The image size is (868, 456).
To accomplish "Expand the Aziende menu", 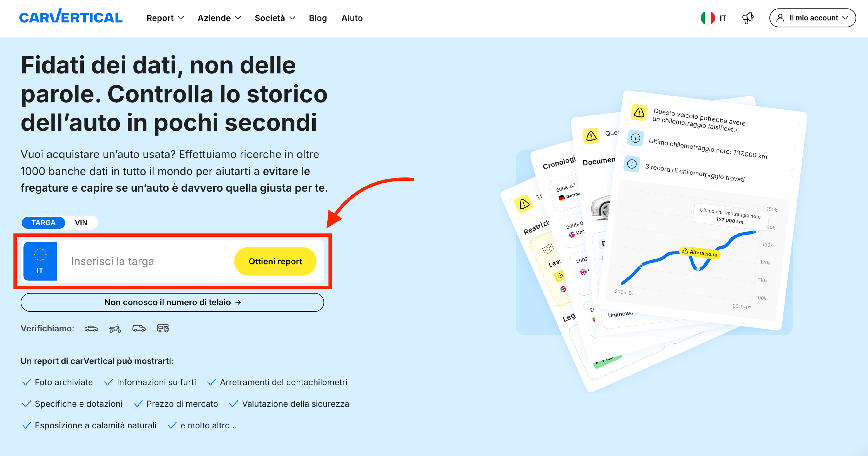I will (x=219, y=18).
